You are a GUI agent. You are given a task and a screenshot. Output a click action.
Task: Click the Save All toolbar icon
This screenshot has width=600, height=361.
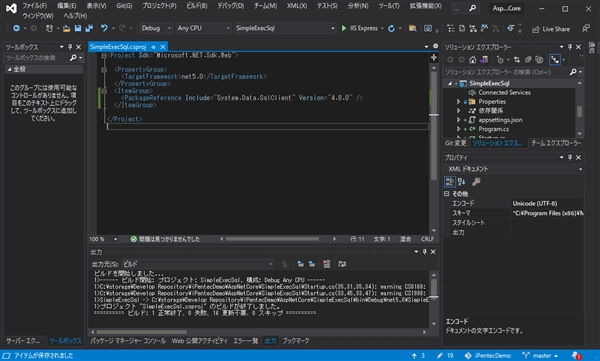pos(89,28)
